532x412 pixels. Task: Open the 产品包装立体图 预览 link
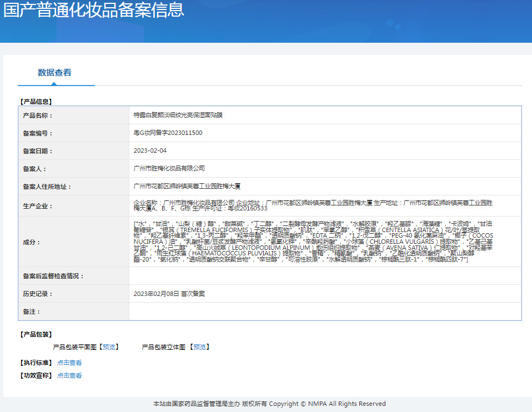click(x=200, y=346)
